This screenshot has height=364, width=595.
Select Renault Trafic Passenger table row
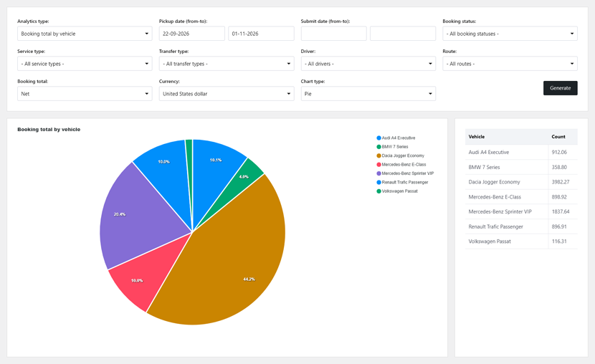pos(521,226)
